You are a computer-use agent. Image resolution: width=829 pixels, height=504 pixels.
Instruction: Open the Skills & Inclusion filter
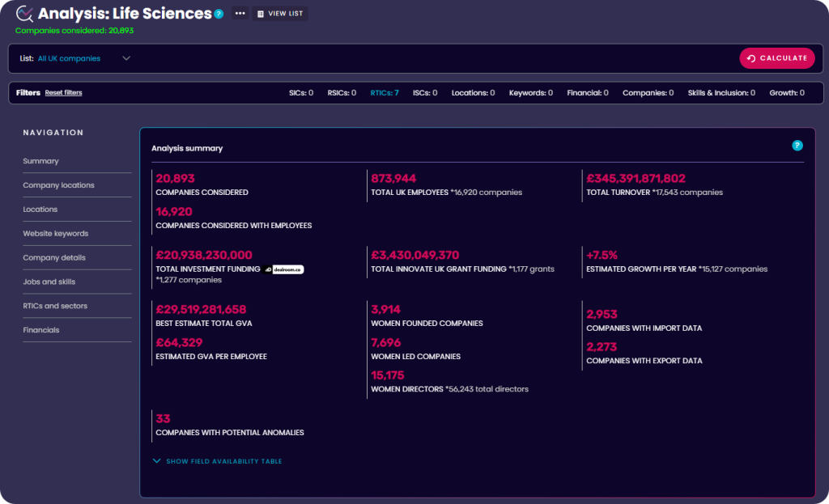click(x=721, y=93)
